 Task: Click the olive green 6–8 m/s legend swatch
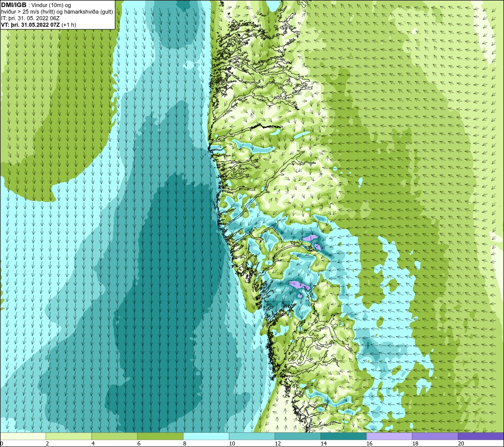(x=160, y=436)
